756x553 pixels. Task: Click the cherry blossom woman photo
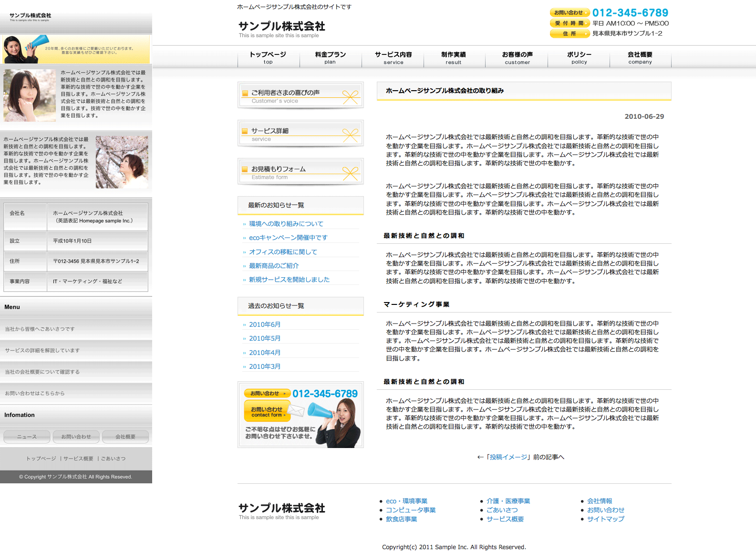click(122, 162)
